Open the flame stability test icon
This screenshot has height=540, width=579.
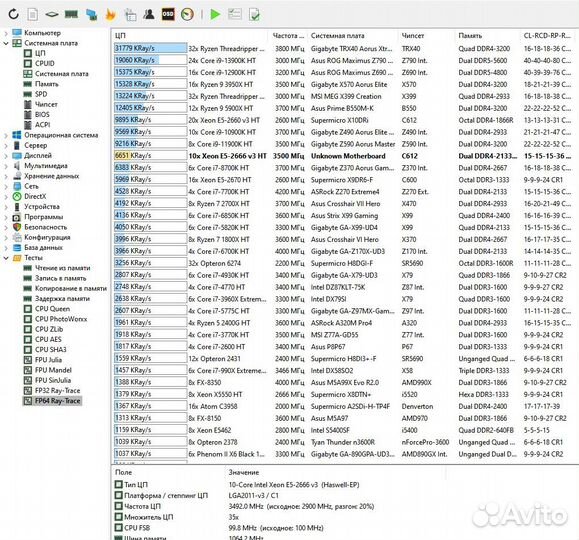pyautogui.click(x=110, y=14)
